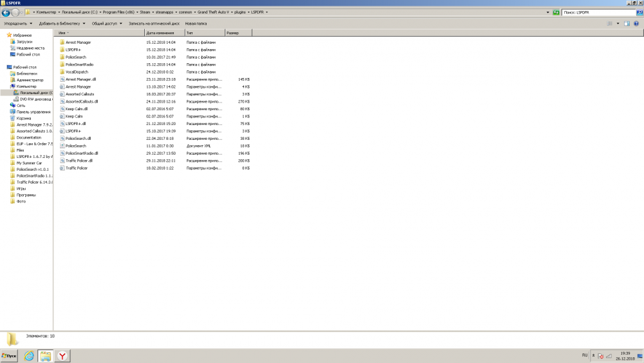
Task: Expand the chevron after steamapps breadcrumb
Action: (x=176, y=12)
